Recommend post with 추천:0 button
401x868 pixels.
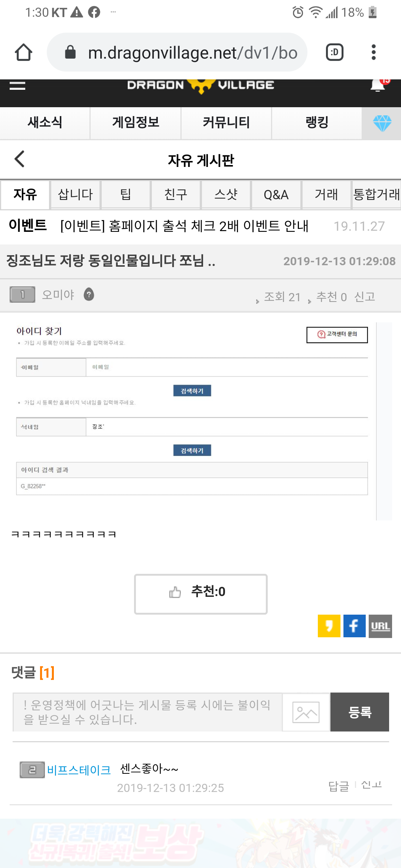(x=201, y=594)
